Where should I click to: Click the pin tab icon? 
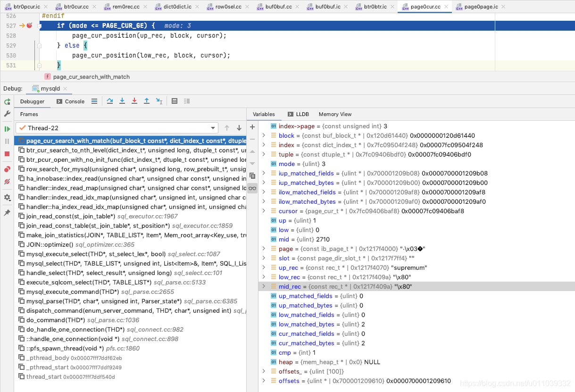7,213
